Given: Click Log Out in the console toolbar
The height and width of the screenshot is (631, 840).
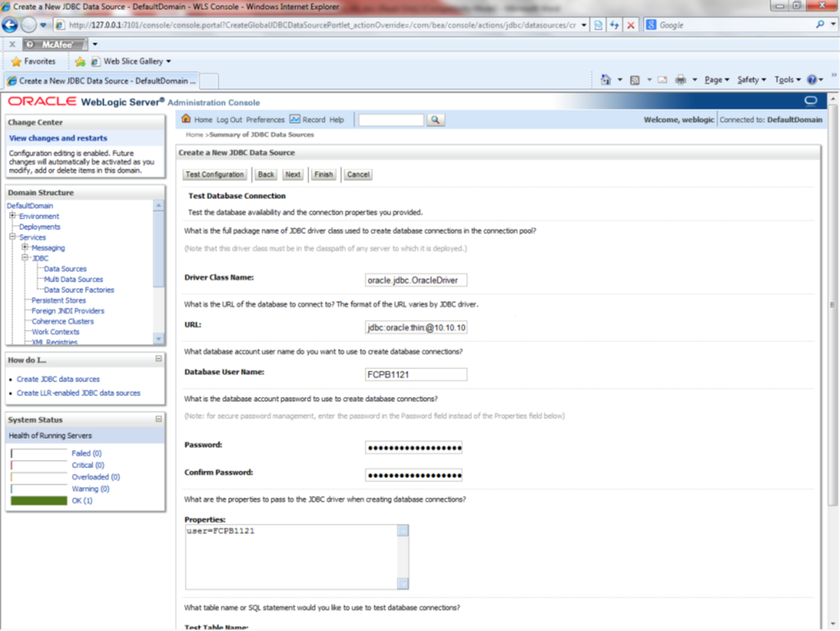Looking at the screenshot, I should pyautogui.click(x=229, y=119).
